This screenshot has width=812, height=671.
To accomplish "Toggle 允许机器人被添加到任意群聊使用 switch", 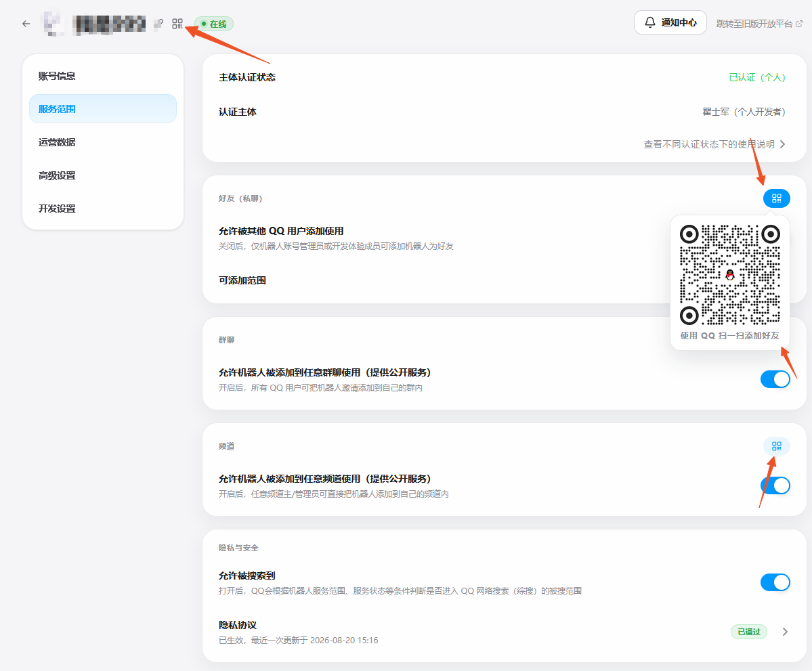I will [775, 379].
